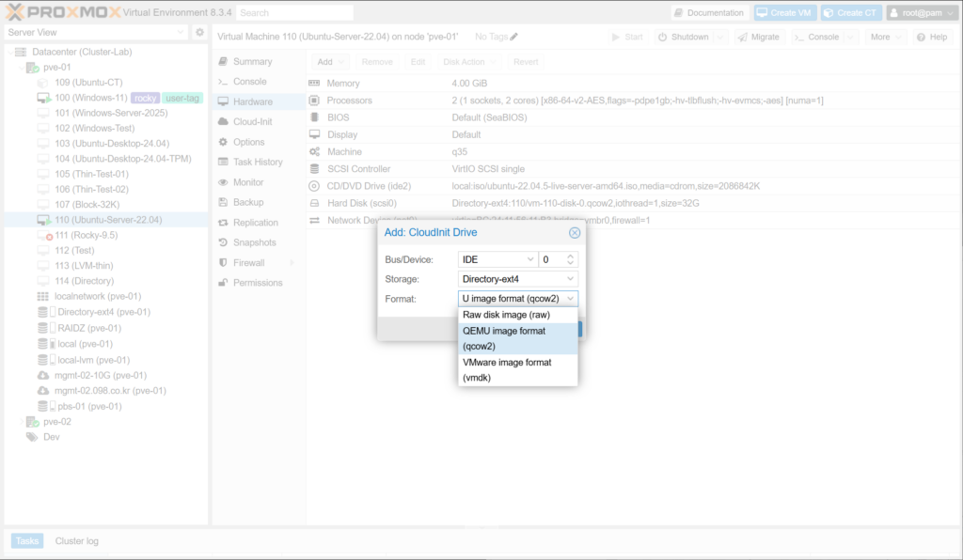Click the Migrate button
963x560 pixels.
[x=758, y=37]
